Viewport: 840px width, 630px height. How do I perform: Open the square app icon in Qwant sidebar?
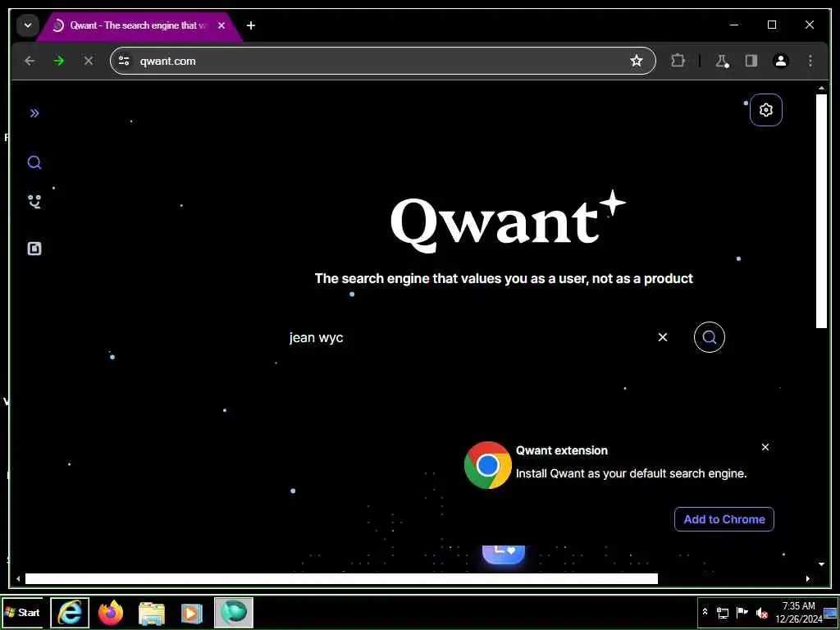coord(34,249)
